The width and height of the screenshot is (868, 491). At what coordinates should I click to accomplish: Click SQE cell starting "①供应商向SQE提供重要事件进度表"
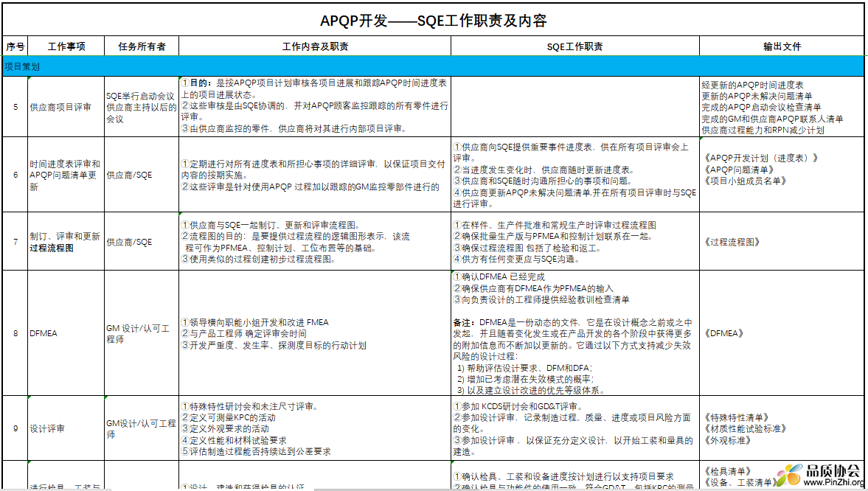575,175
